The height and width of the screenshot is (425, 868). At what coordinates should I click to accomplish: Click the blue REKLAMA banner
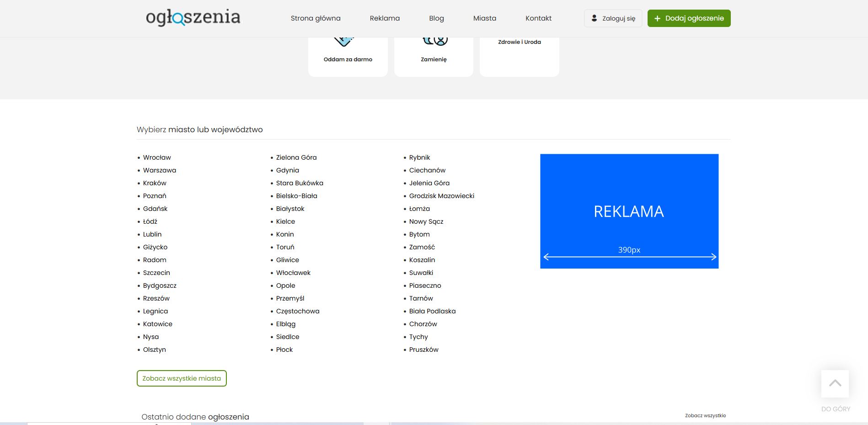pos(629,211)
